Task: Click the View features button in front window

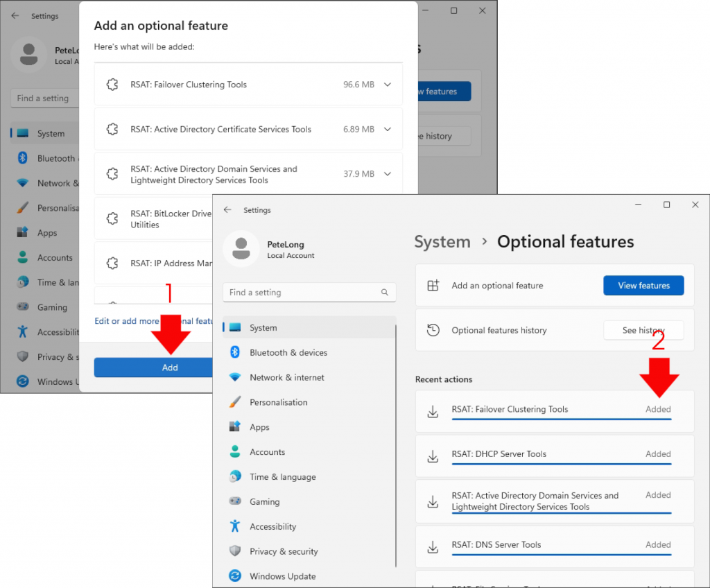Action: [x=643, y=286]
